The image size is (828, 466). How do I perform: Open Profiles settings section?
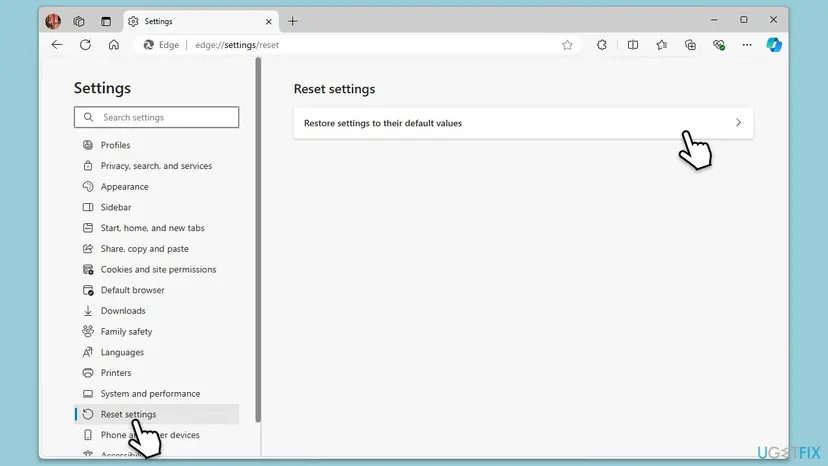pyautogui.click(x=156, y=145)
